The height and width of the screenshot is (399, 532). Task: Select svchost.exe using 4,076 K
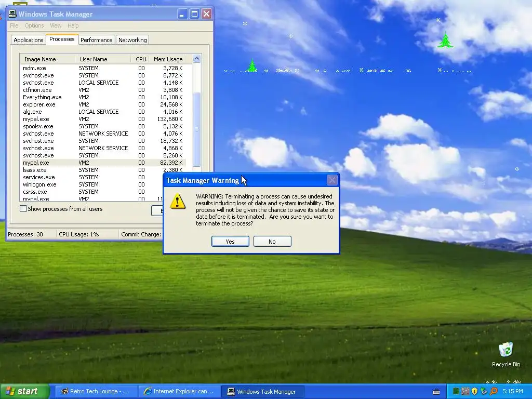(x=103, y=134)
